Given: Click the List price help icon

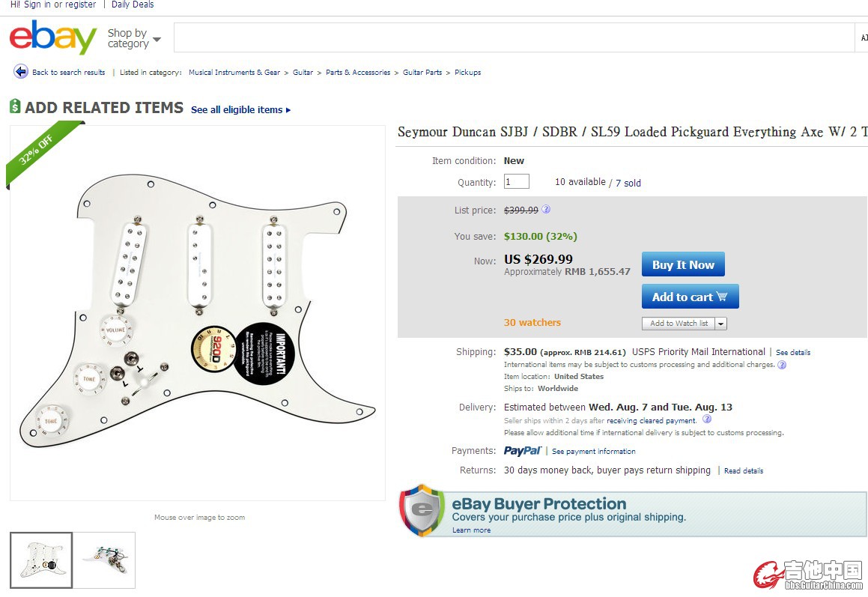Looking at the screenshot, I should pyautogui.click(x=546, y=210).
